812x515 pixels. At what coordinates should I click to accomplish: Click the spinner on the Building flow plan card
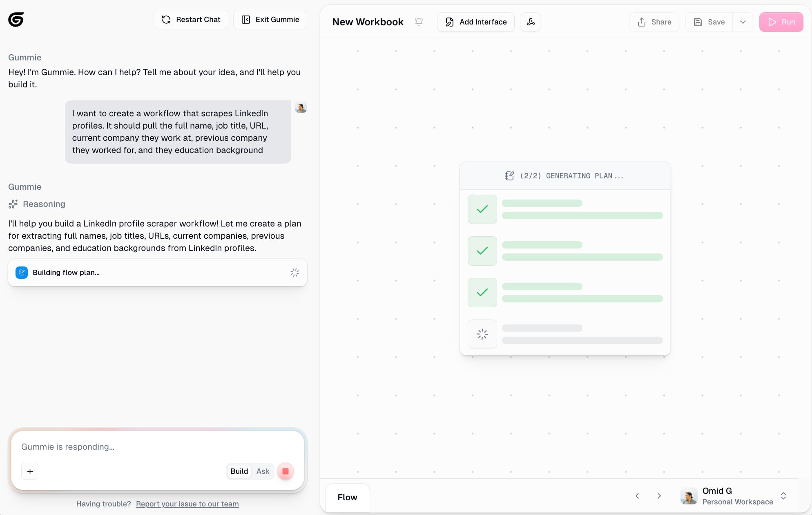click(294, 273)
